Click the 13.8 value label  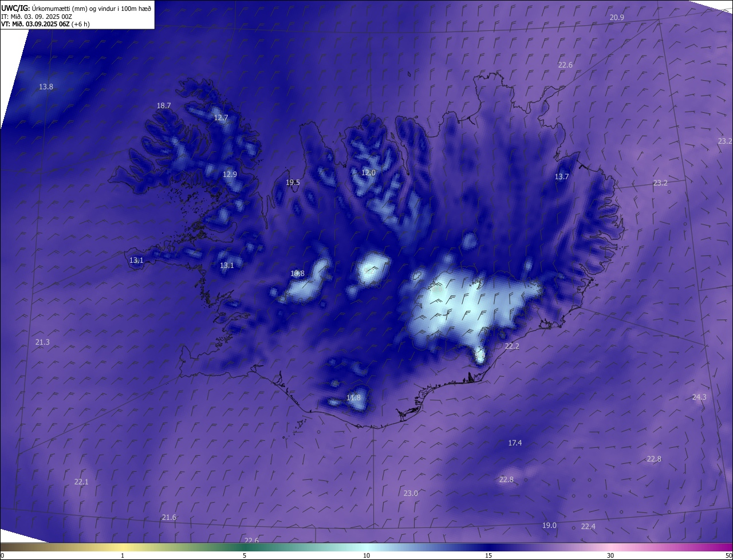pyautogui.click(x=46, y=87)
